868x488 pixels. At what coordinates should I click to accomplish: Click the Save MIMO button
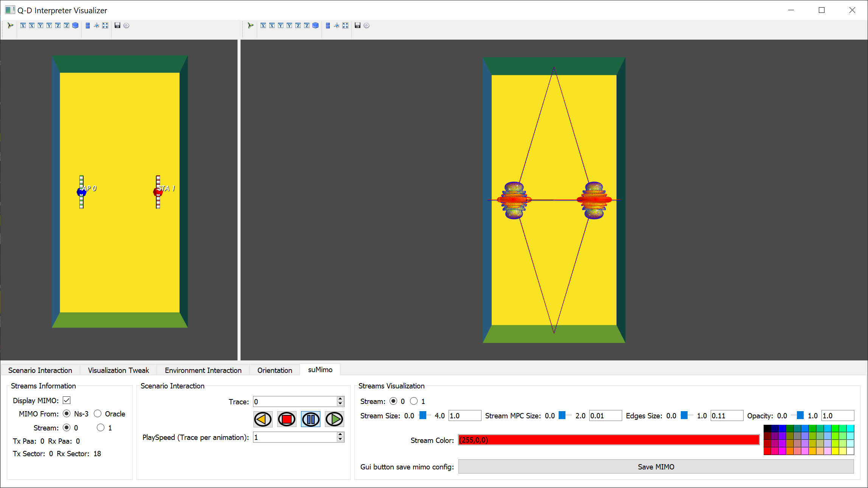[x=656, y=466]
